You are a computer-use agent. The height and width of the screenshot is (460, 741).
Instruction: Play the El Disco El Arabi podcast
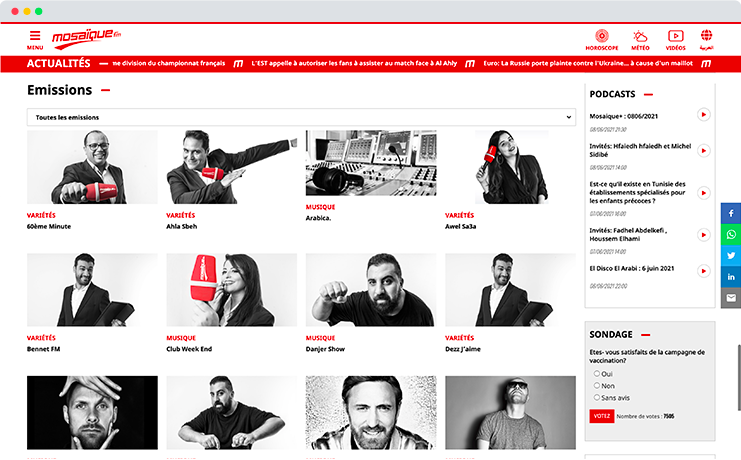(704, 271)
